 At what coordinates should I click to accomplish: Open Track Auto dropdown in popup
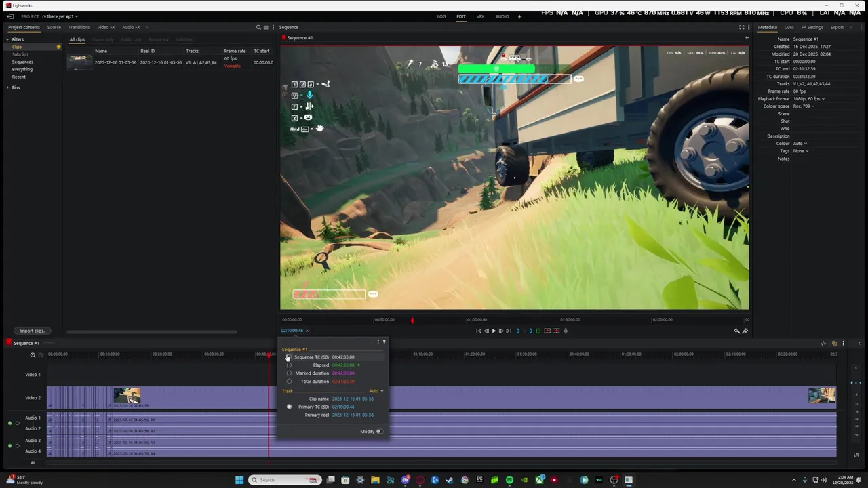coord(376,391)
